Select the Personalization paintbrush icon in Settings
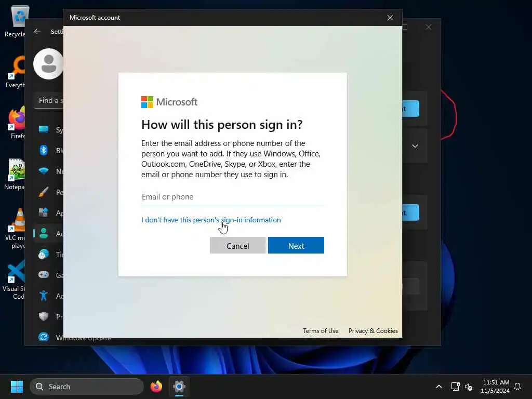This screenshot has height=399, width=532. tap(44, 192)
